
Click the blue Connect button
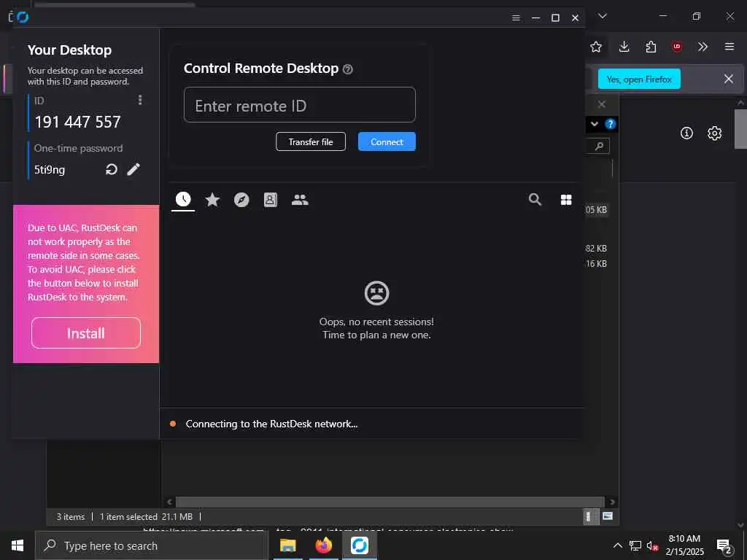[x=387, y=141]
